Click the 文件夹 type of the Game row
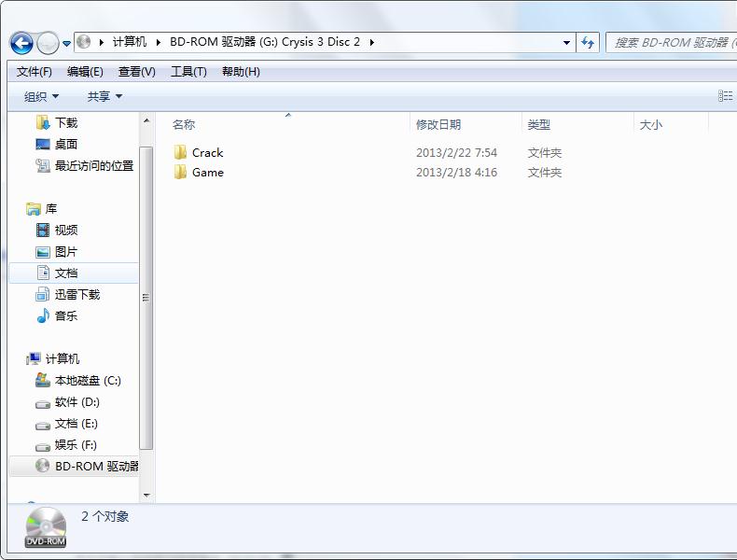Image resolution: width=737 pixels, height=560 pixels. click(x=544, y=173)
